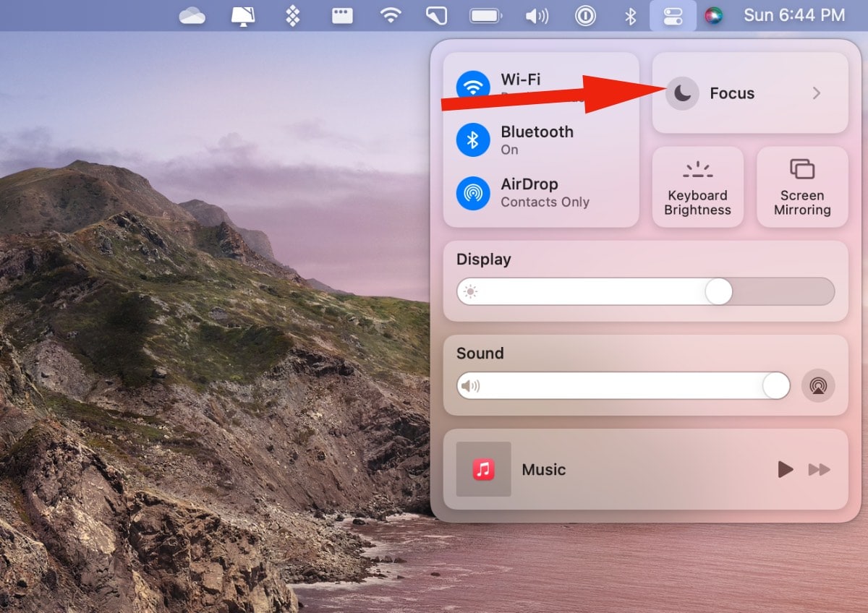
Task: Expand Focus options with the chevron
Action: click(x=816, y=93)
